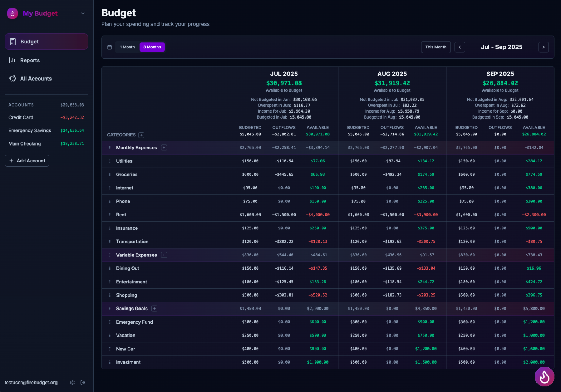Select the 3 Months view toggle
This screenshot has height=392, width=561.
pos(152,47)
